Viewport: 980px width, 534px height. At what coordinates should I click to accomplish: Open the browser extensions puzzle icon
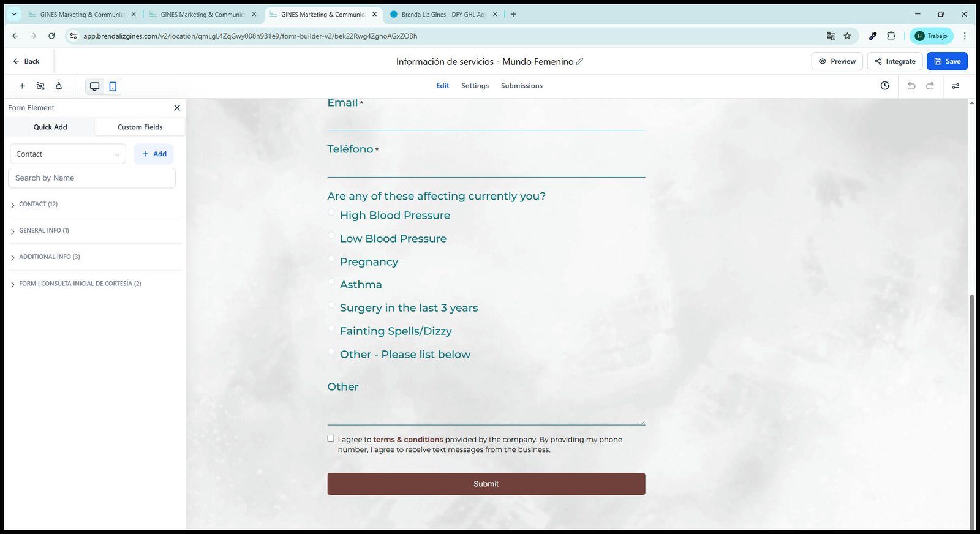click(x=891, y=36)
